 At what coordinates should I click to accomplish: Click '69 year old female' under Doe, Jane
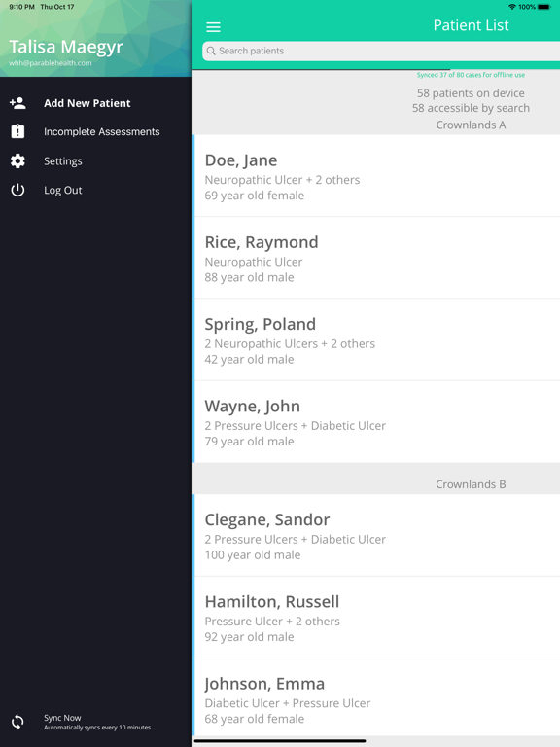(x=255, y=196)
